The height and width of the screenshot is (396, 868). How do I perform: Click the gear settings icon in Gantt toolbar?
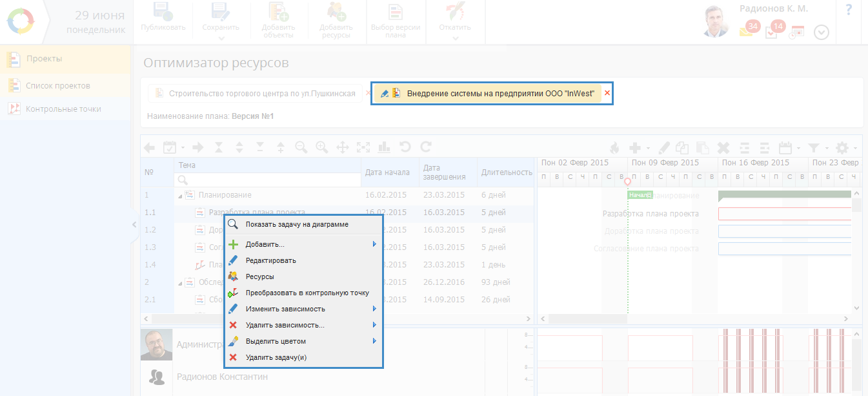pos(842,147)
